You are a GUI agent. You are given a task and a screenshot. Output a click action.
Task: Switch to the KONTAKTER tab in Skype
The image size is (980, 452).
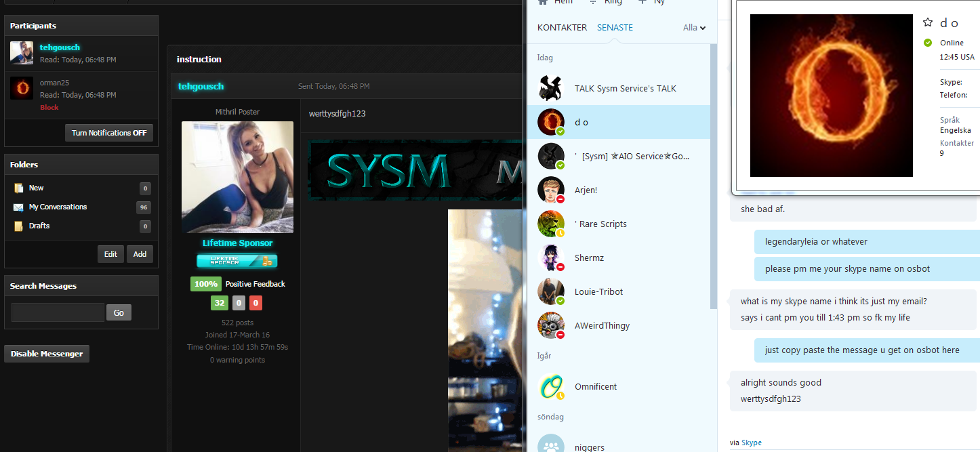(562, 28)
